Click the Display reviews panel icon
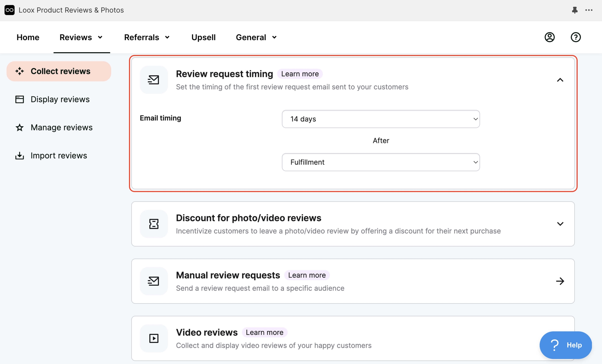Viewport: 602px width, 364px height. coord(19,99)
